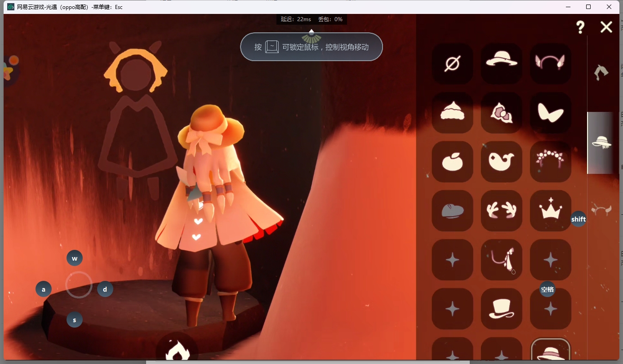Click the virtual joystick ring
This screenshot has height=364, width=623.
[x=79, y=285]
